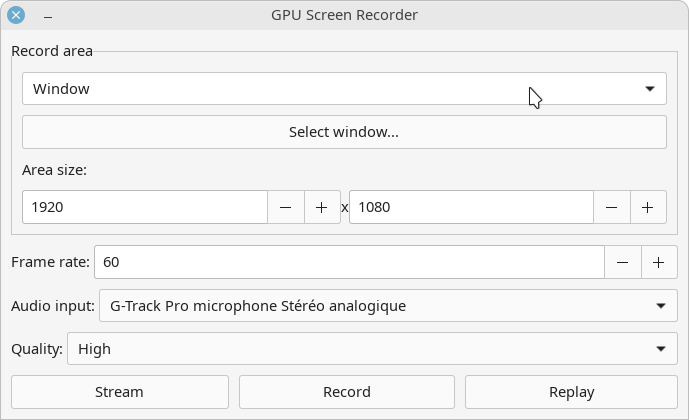Expand the Audio input device dropdown

[388, 306]
